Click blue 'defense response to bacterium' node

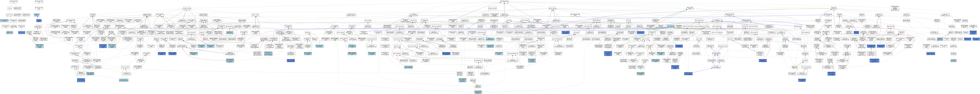click(x=967, y=39)
